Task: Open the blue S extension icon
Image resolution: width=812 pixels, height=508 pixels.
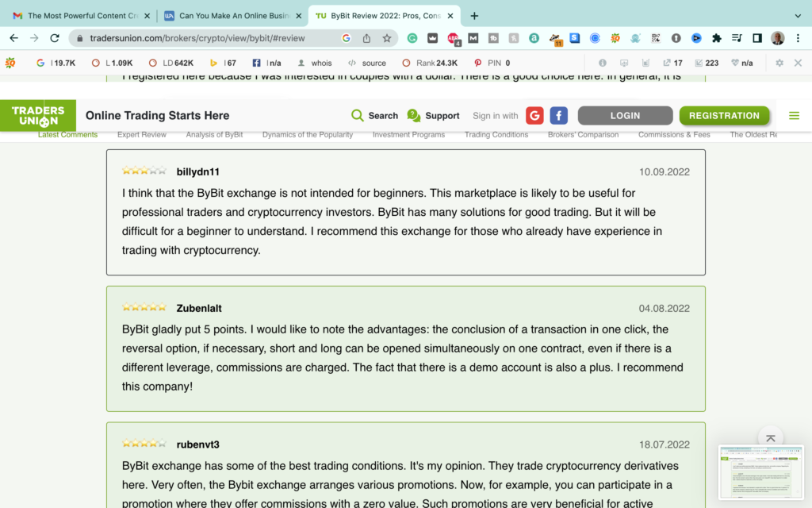Action: [x=575, y=38]
